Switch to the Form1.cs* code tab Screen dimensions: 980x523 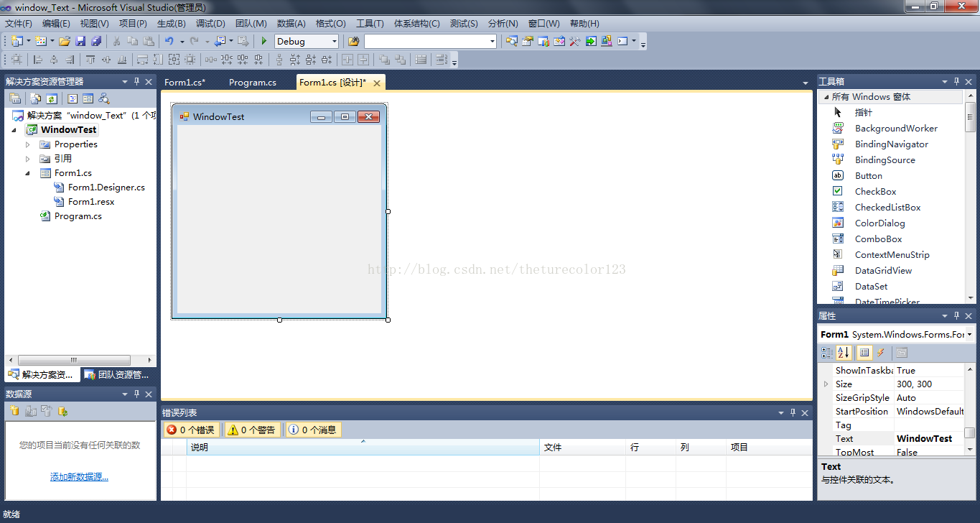185,83
